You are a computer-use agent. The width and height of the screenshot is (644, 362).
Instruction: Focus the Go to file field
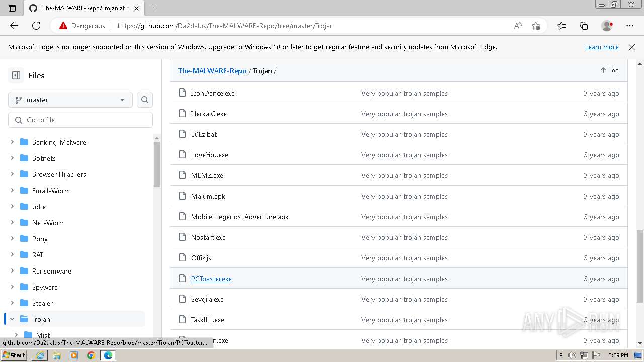pyautogui.click(x=80, y=120)
